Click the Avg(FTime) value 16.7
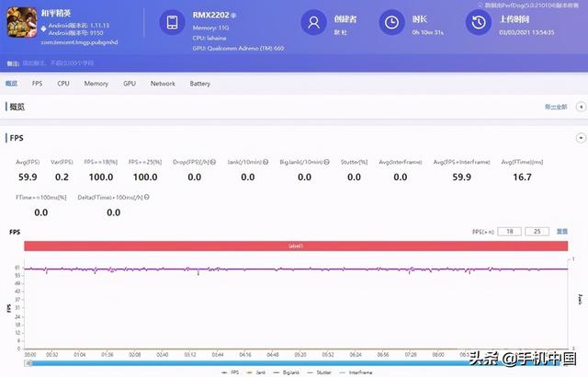This screenshot has width=588, height=377. pyautogui.click(x=523, y=177)
